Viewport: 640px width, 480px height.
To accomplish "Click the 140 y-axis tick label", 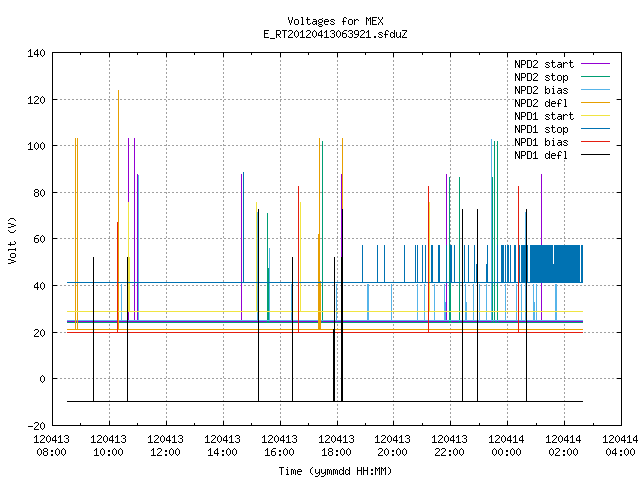I will (x=36, y=53).
